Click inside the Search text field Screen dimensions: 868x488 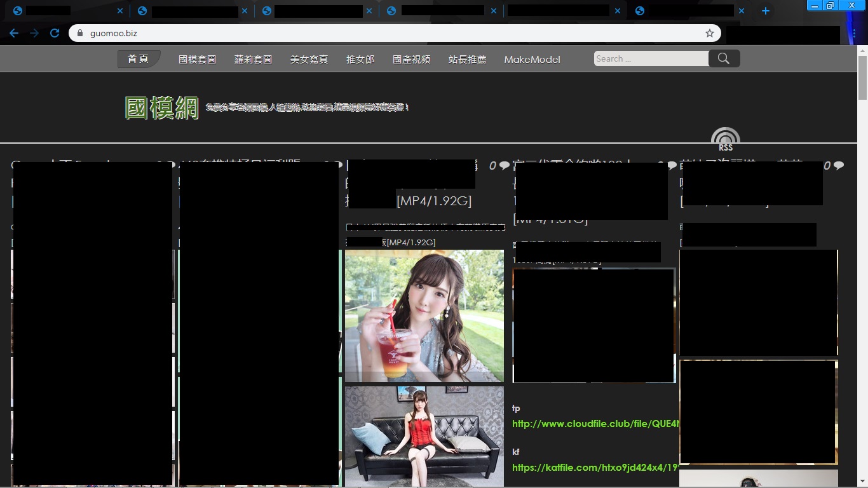tap(651, 58)
